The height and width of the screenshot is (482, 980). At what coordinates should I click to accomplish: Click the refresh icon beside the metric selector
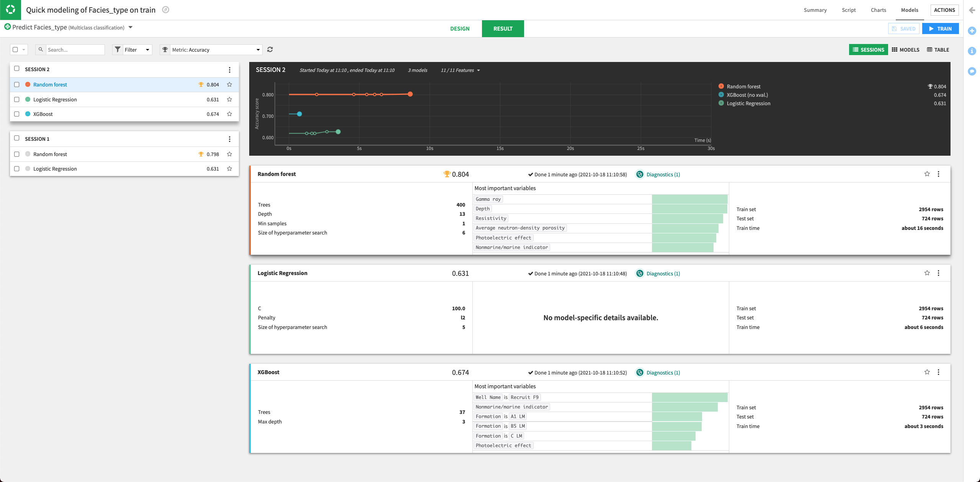[270, 49]
